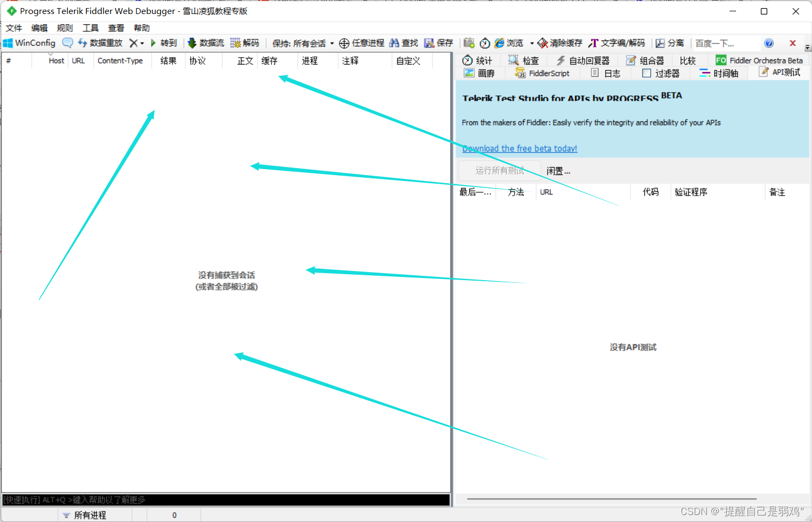The width and height of the screenshot is (812, 522).
Task: Switch to the 日志 log tab
Action: 606,73
